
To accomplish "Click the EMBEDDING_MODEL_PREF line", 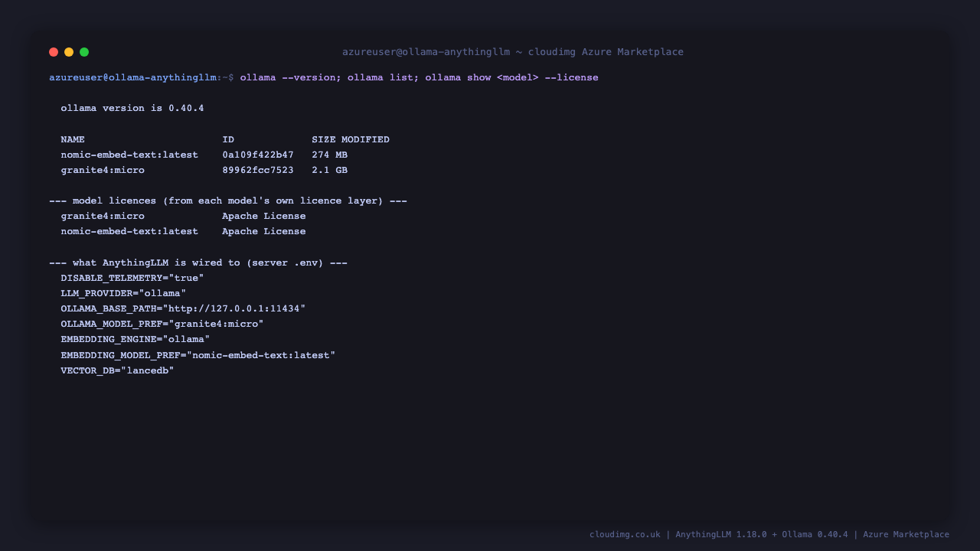I will point(198,355).
